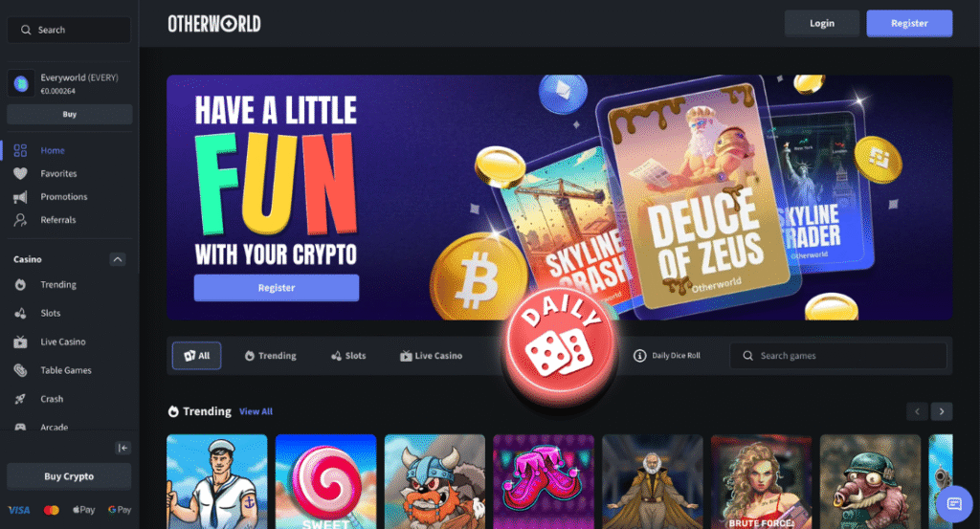Open the Trending View All link
Image resolution: width=980 pixels, height=529 pixels.
pyautogui.click(x=256, y=411)
